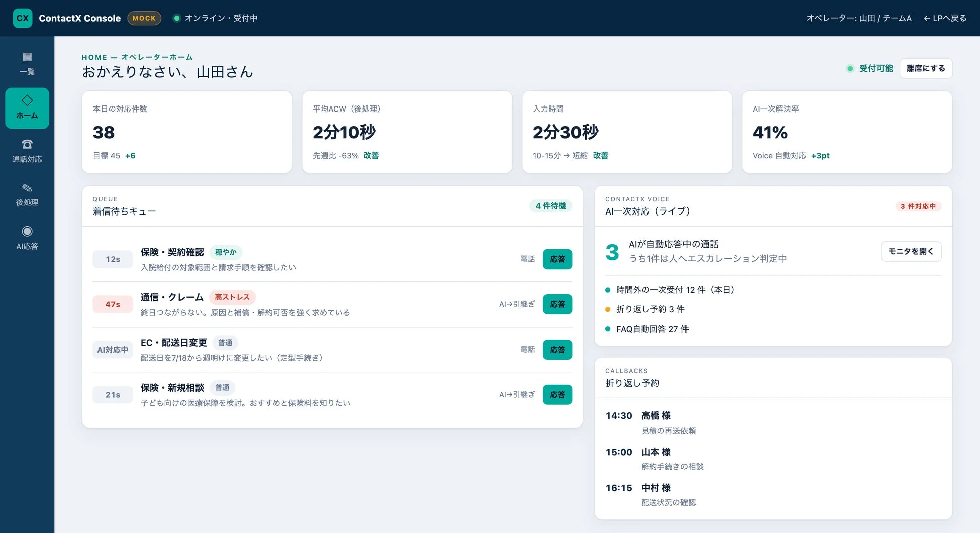Toggle status with 離席にする button
This screenshot has width=980, height=533.
(926, 68)
